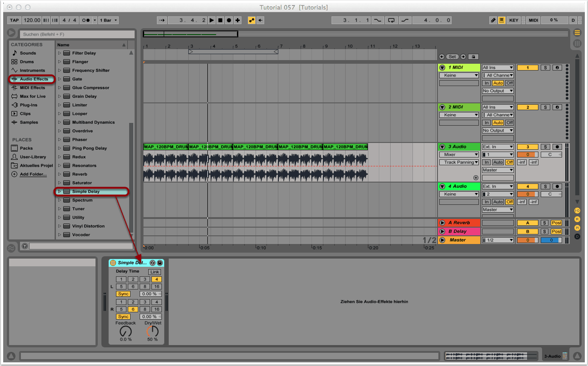Click the Link button on Simple Delay
This screenshot has width=588, height=366.
tap(154, 272)
